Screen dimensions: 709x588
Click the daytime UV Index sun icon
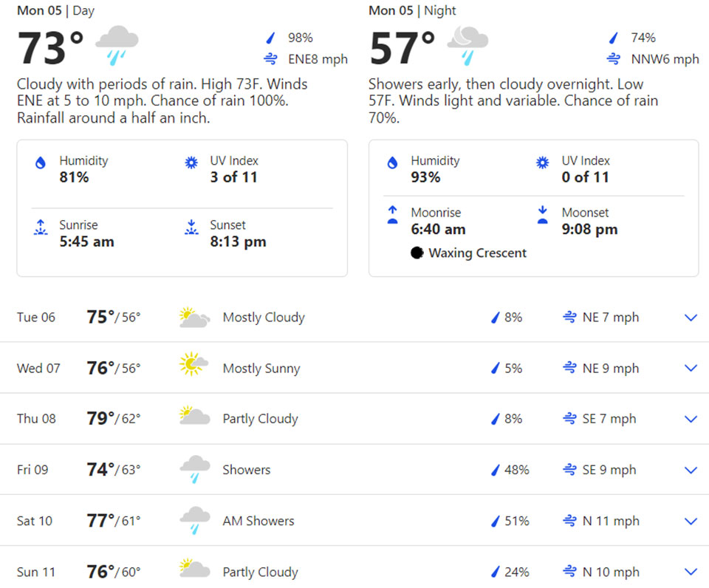click(x=192, y=163)
